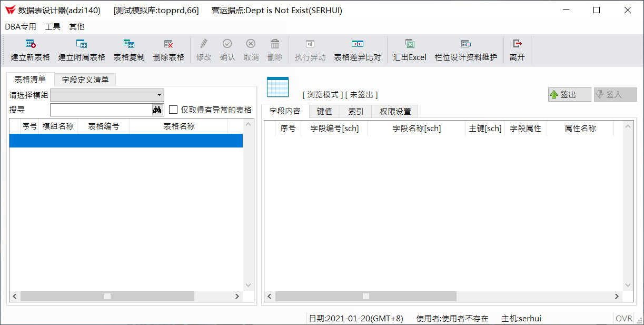Click the 序号 header in field grid
Viewport: 644px width, 325px height.
[x=288, y=128]
